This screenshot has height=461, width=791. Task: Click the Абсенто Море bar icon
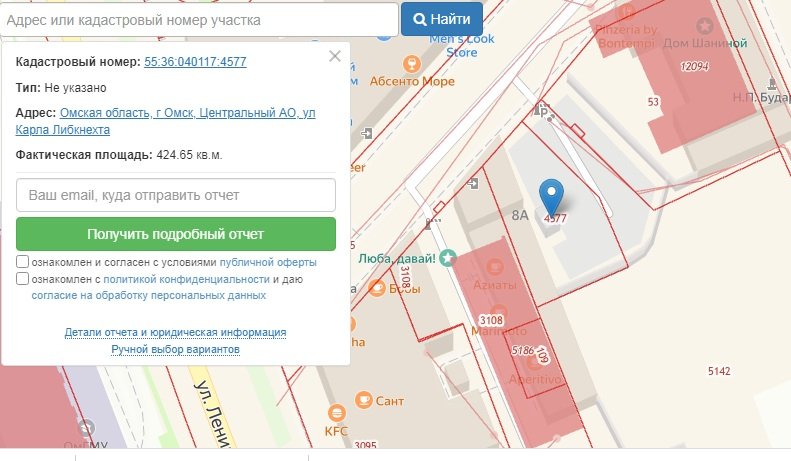(x=412, y=64)
